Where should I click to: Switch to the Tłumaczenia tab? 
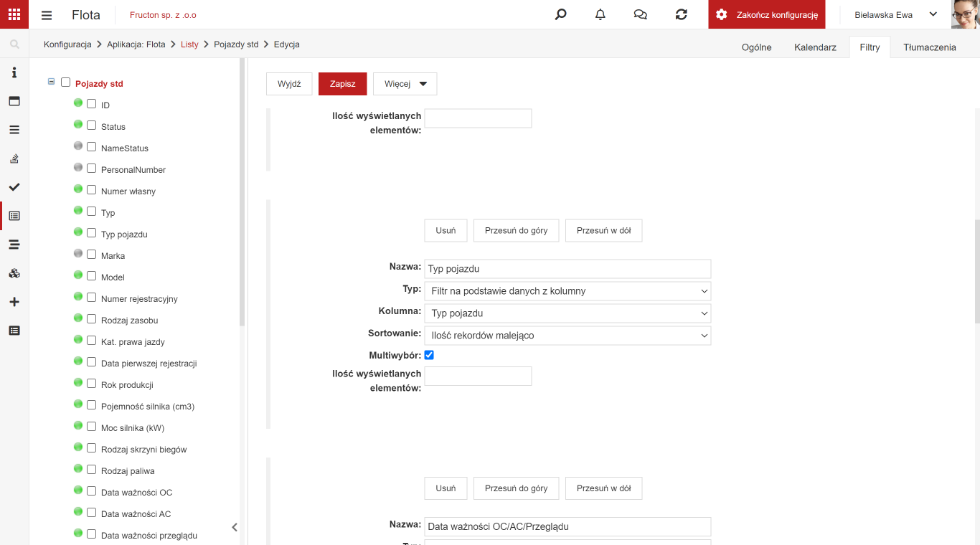pos(930,47)
